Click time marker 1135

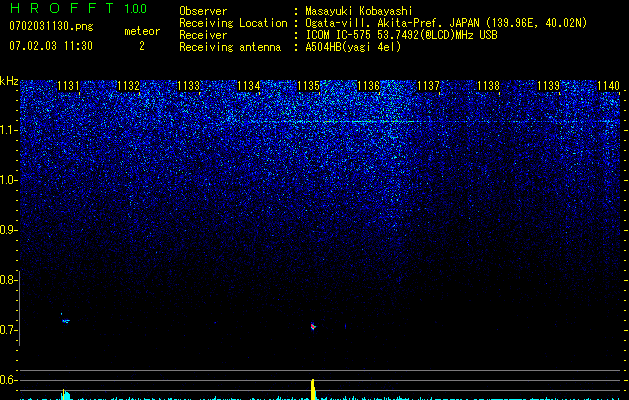[x=308, y=86]
